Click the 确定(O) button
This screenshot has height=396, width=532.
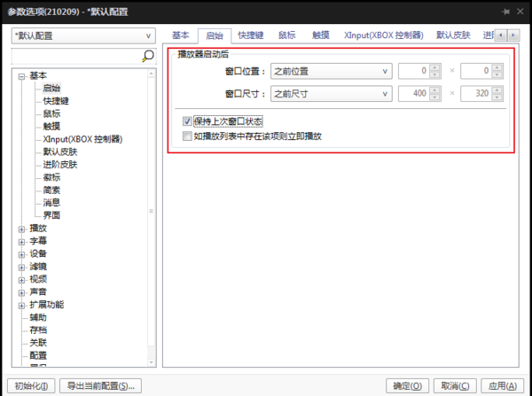[409, 385]
